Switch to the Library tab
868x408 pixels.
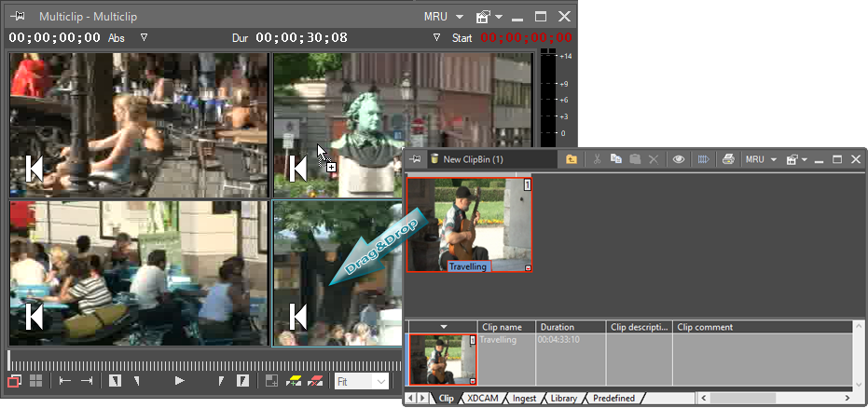tap(563, 399)
